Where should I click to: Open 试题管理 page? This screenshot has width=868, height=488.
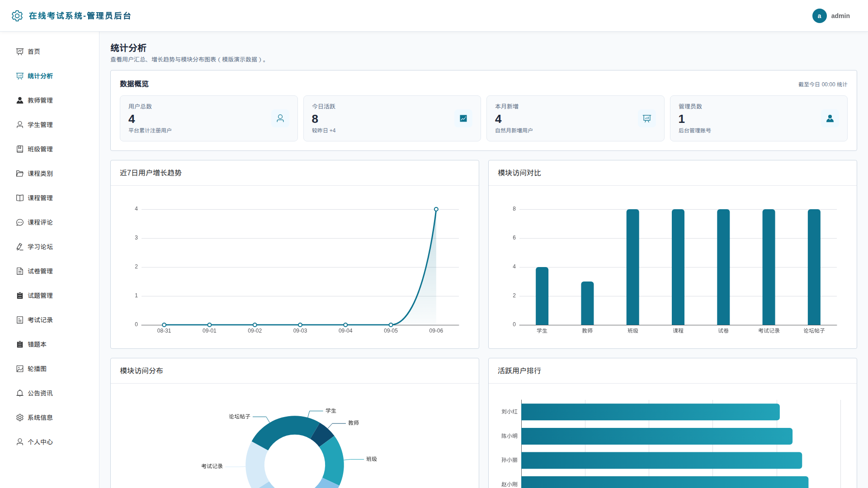[50, 296]
